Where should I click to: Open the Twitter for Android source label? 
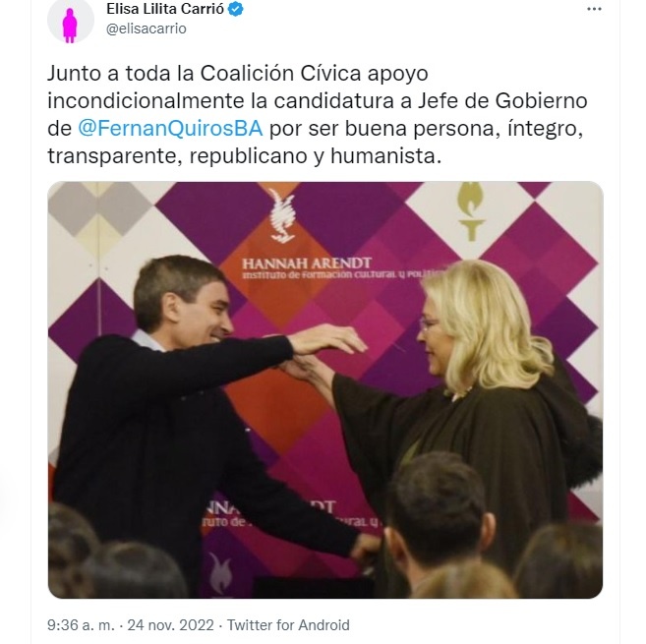[x=288, y=624]
